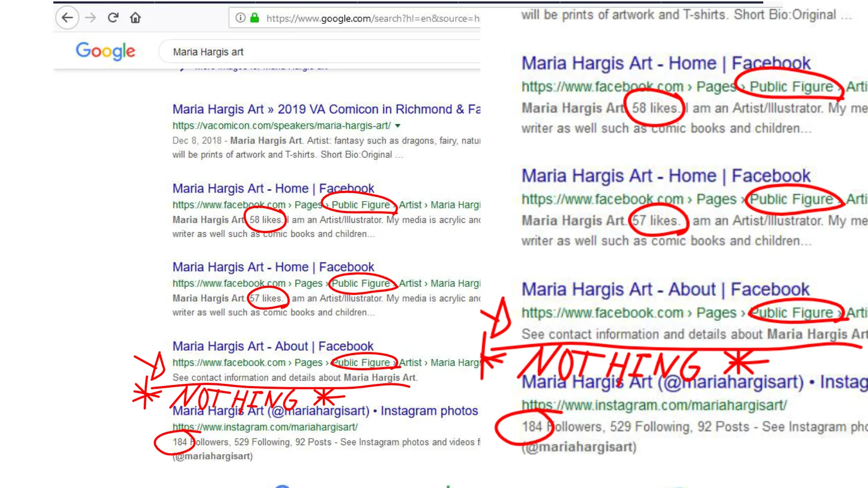In the enlarged copy, click the instagram.com/mariahargisart URL
This screenshot has width=868, height=488.
coord(654,405)
